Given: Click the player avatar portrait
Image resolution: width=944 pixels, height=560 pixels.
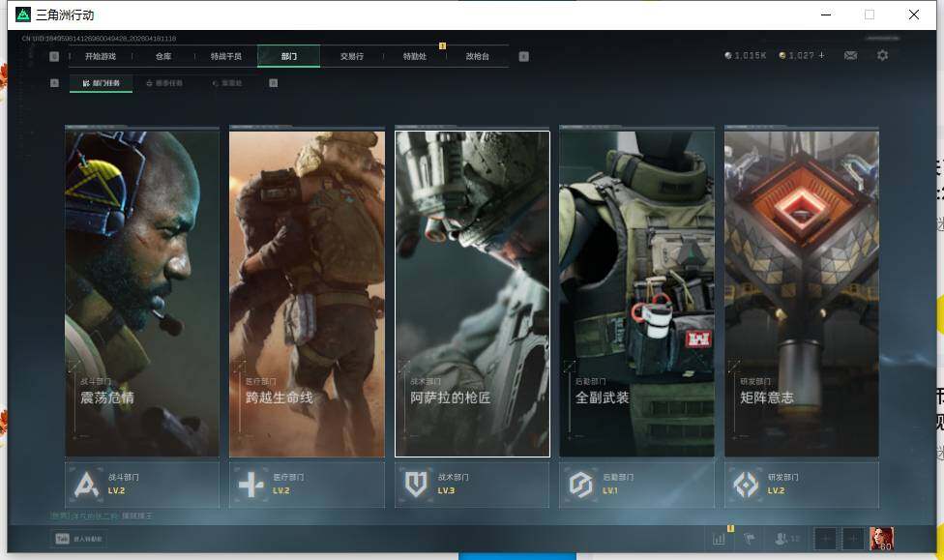Looking at the screenshot, I should coord(880,539).
